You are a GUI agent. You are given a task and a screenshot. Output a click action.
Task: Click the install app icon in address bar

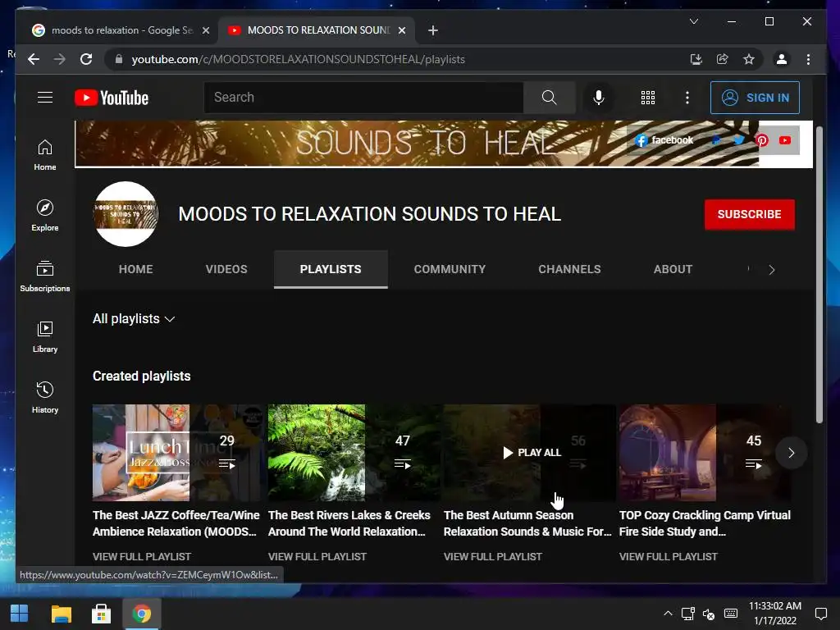(696, 59)
